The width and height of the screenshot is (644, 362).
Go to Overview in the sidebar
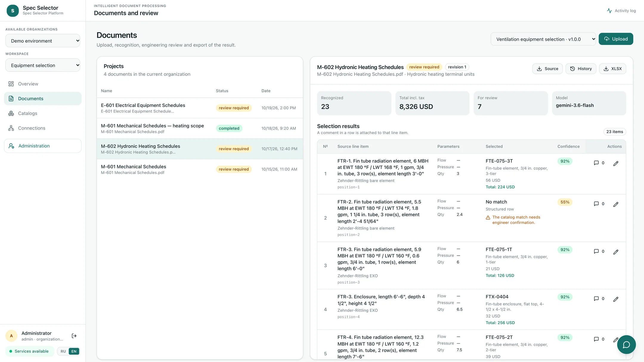(x=43, y=84)
